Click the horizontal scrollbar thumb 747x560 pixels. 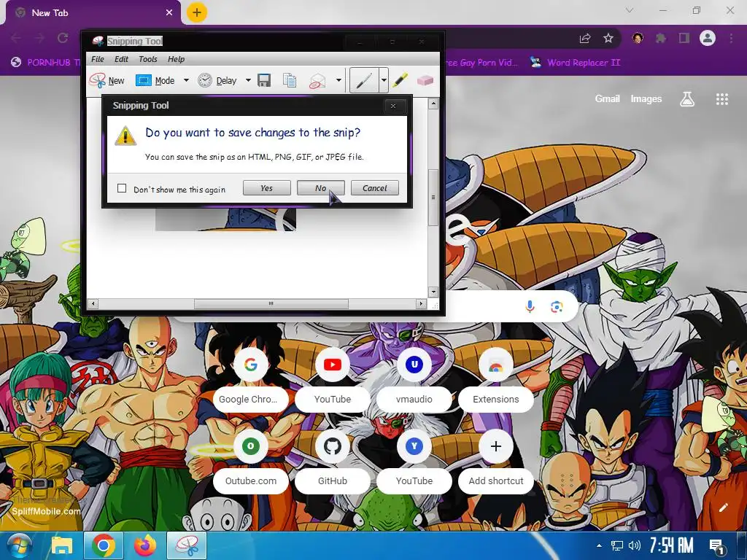(x=271, y=303)
